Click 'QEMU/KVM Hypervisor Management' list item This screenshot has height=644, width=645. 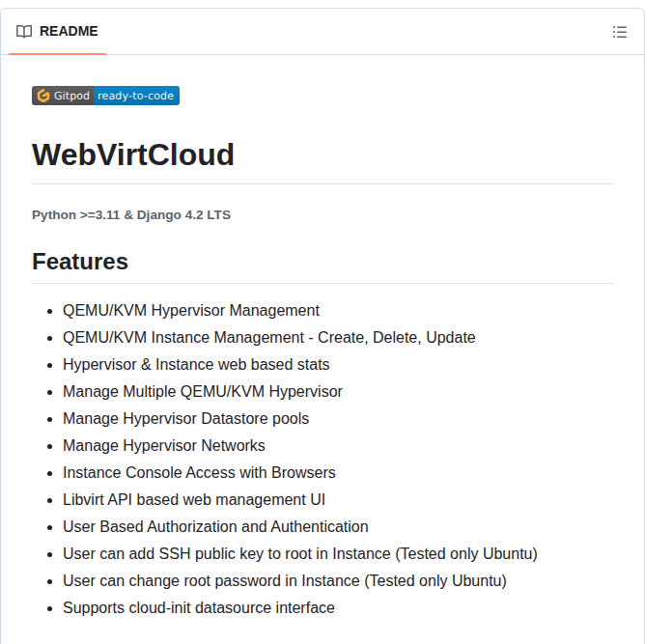[191, 311]
